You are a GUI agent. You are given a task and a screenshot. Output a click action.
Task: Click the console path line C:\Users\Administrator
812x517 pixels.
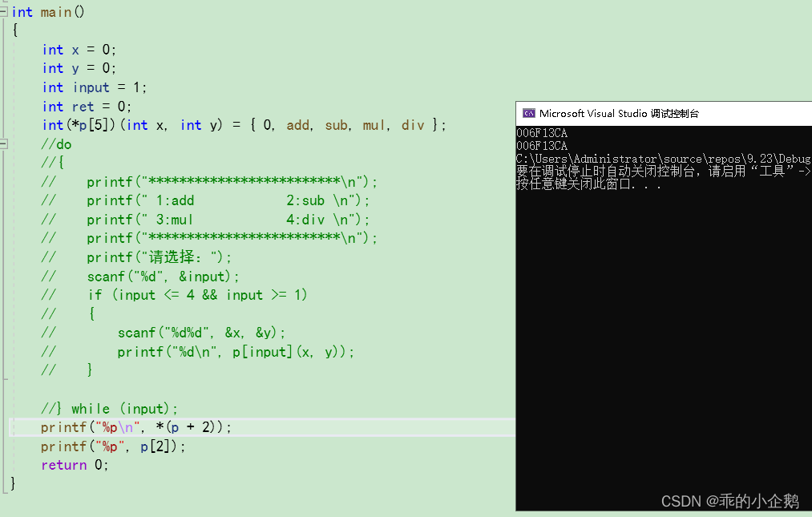pyautogui.click(x=664, y=159)
